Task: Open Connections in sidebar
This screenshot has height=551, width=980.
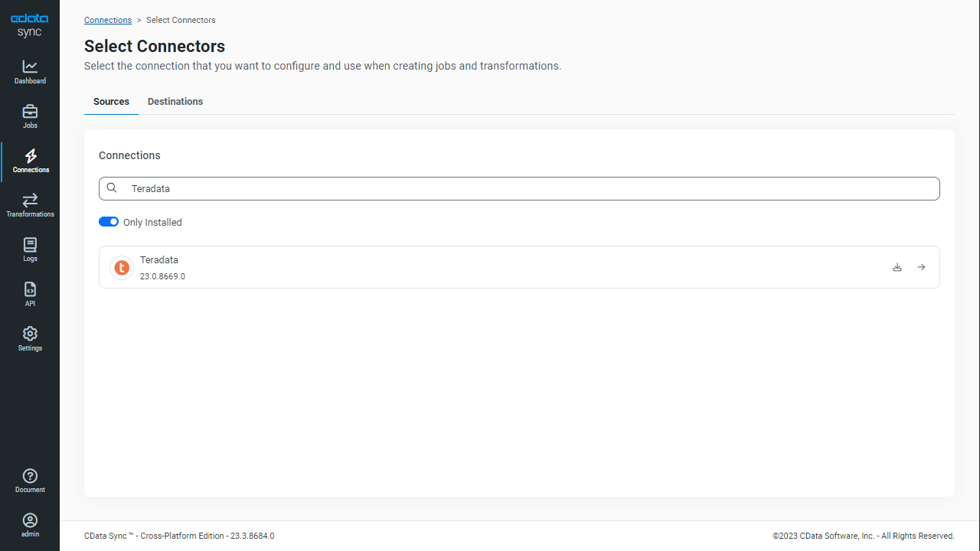Action: [x=30, y=161]
